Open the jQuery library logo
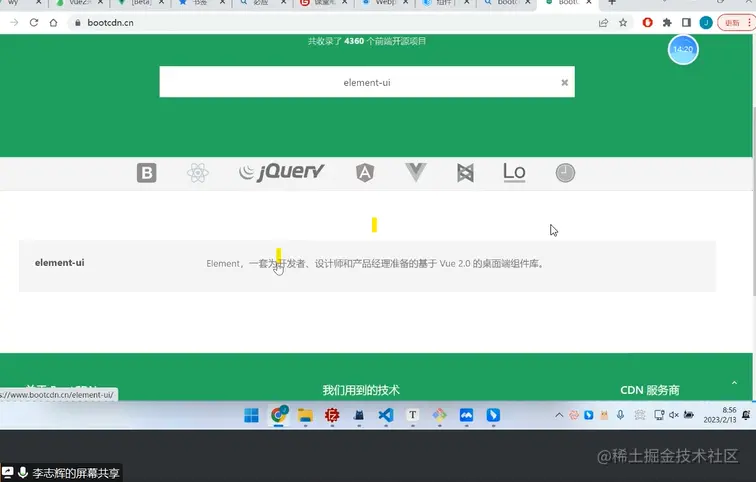This screenshot has width=756, height=482. coord(282,172)
